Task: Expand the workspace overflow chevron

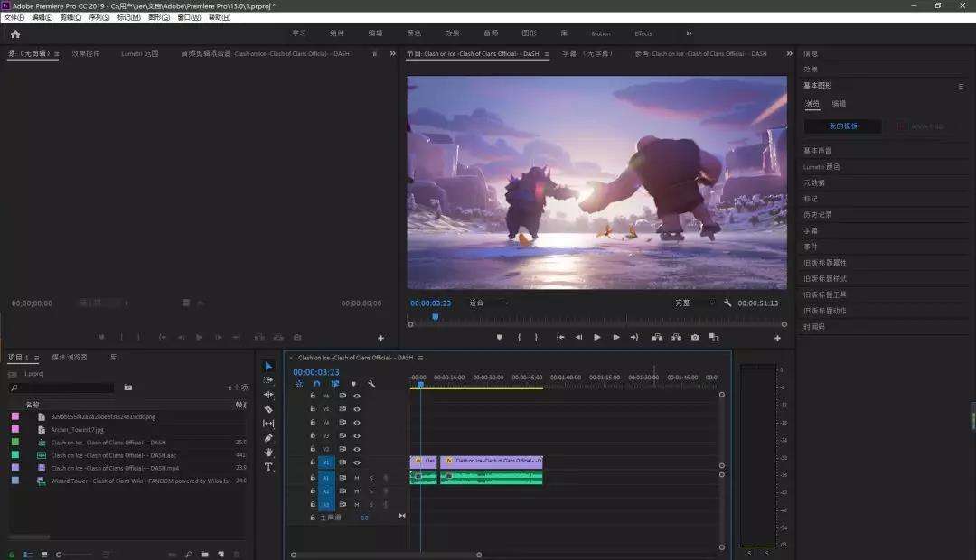Action: coord(690,33)
